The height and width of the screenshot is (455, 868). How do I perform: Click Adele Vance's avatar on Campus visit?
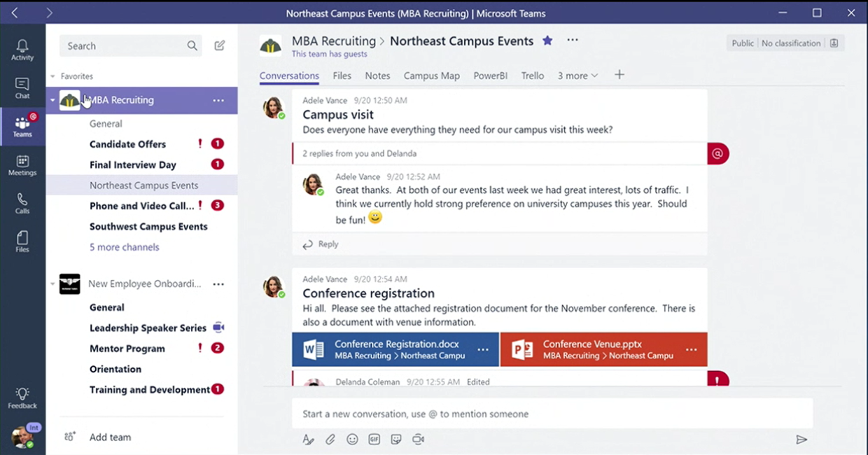click(x=273, y=107)
